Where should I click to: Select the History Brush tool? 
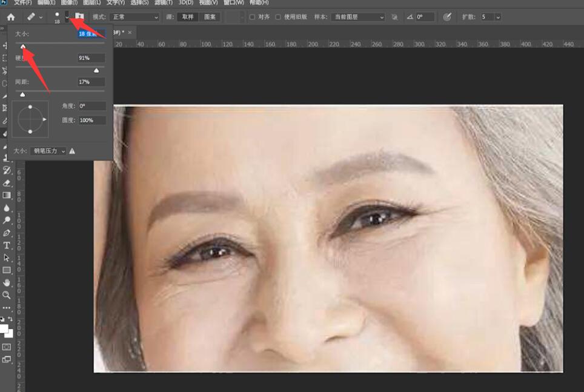point(6,170)
